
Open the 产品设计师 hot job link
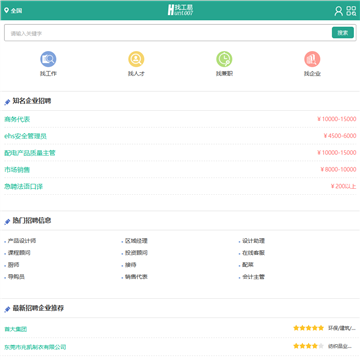click(22, 241)
